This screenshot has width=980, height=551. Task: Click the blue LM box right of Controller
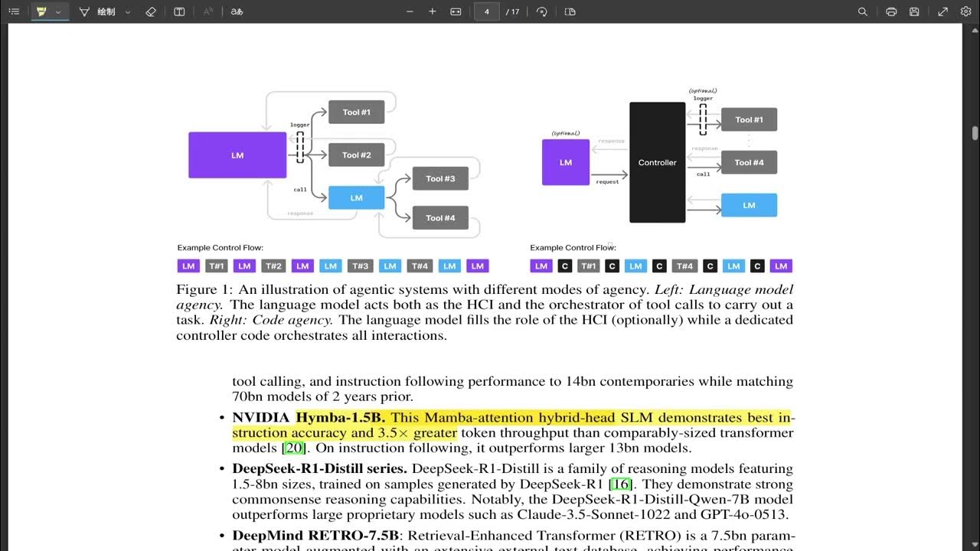(x=749, y=205)
